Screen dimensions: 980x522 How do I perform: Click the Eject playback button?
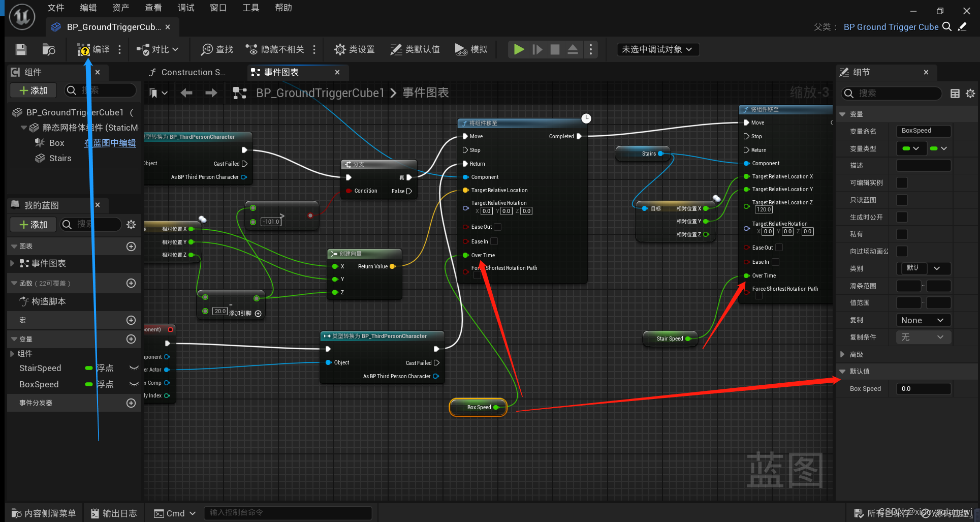(x=573, y=49)
